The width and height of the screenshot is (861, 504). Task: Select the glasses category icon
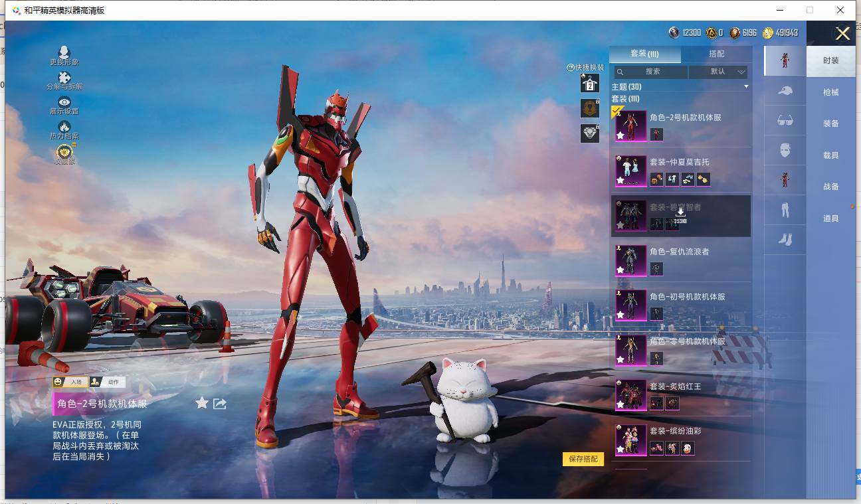tap(785, 120)
